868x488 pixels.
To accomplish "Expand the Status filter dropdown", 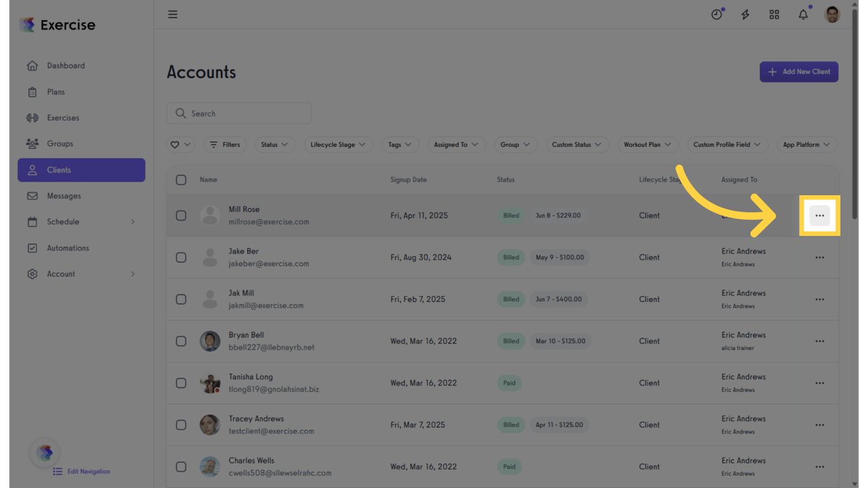I will [275, 145].
